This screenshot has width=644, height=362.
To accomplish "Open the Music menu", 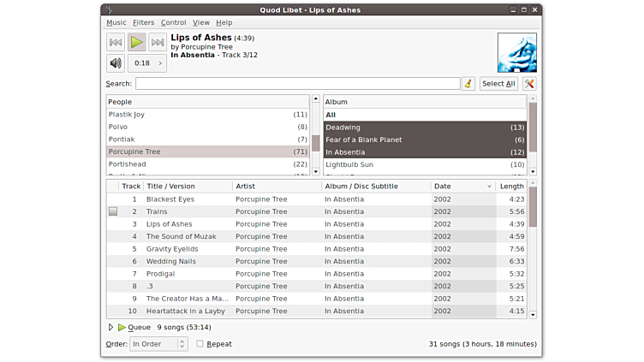I will [x=116, y=22].
